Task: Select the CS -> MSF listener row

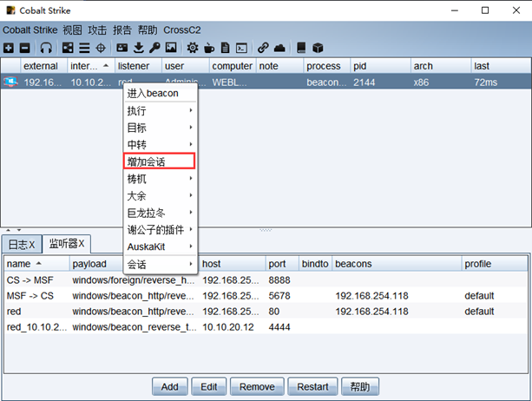Action: pos(266,280)
